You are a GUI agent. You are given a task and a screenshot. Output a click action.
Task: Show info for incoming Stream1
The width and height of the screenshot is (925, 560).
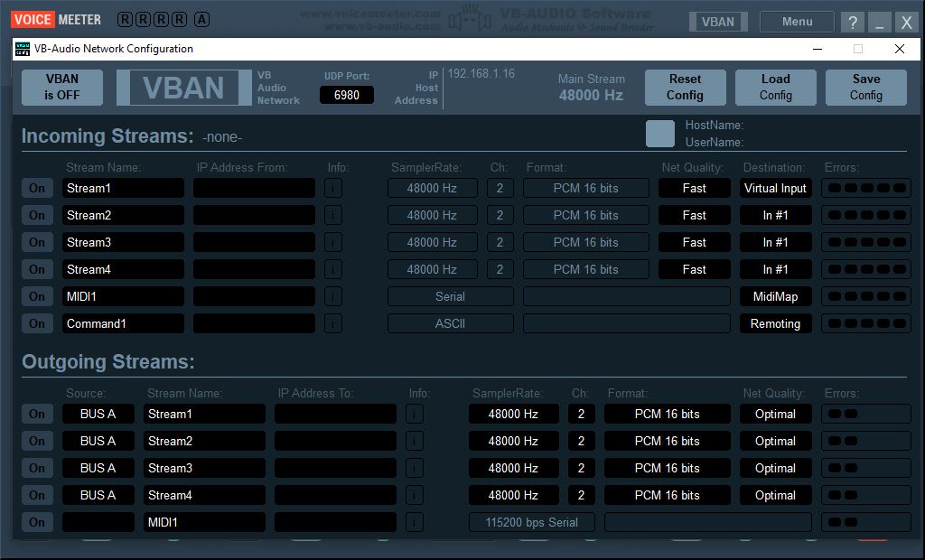pos(333,188)
